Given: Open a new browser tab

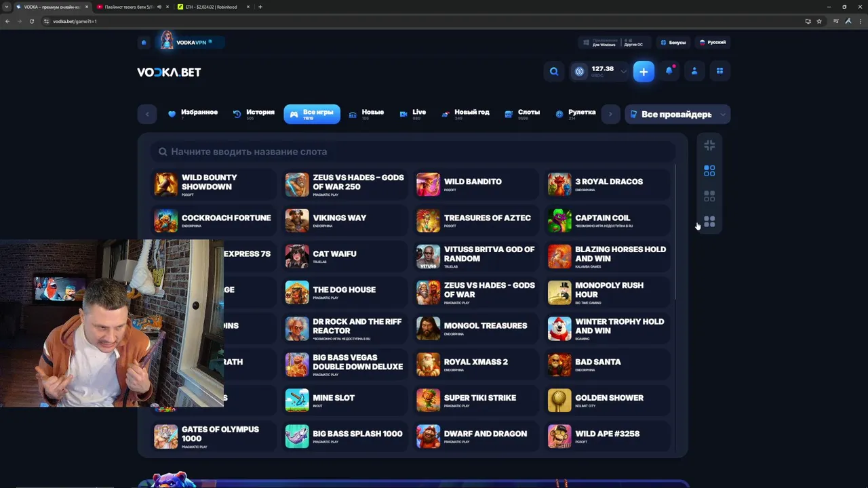Looking at the screenshot, I should point(260,7).
